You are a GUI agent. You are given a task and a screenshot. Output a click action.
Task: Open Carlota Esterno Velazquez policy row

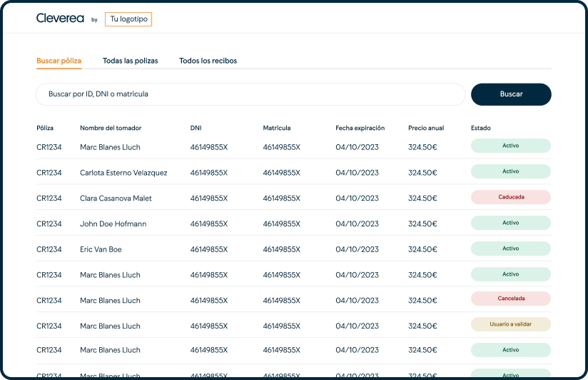click(123, 173)
